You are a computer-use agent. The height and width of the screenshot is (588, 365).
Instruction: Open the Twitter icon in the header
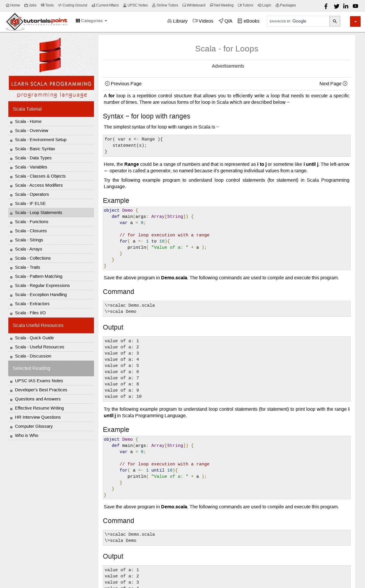(336, 6)
